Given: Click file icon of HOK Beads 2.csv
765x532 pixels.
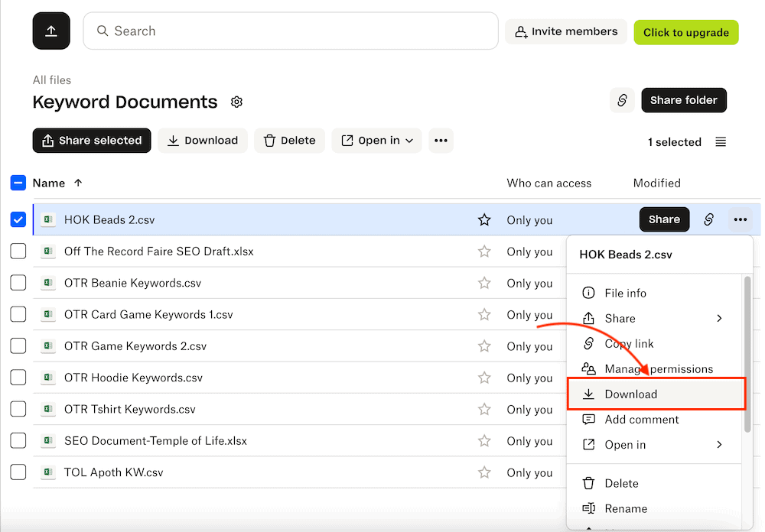Looking at the screenshot, I should pyautogui.click(x=47, y=219).
